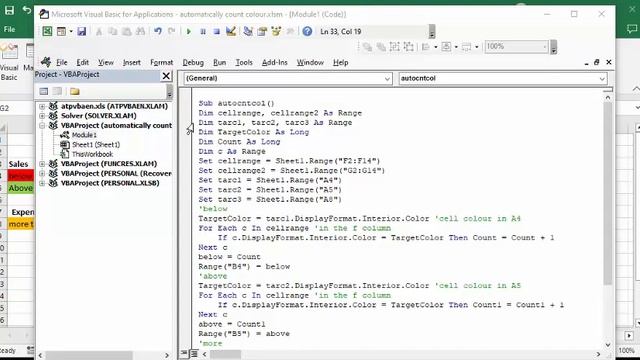Expand the VBAProject (PERSONAL (Recover node

point(42,173)
